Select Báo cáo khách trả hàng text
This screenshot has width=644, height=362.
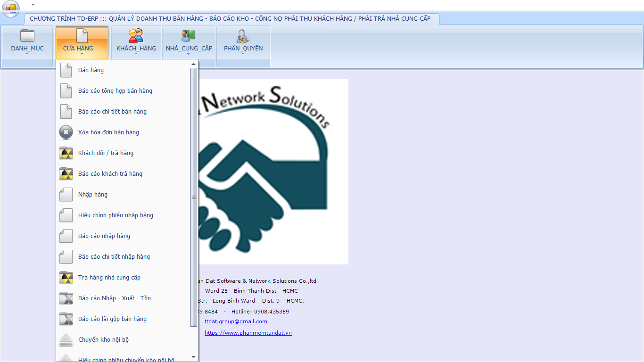point(110,174)
